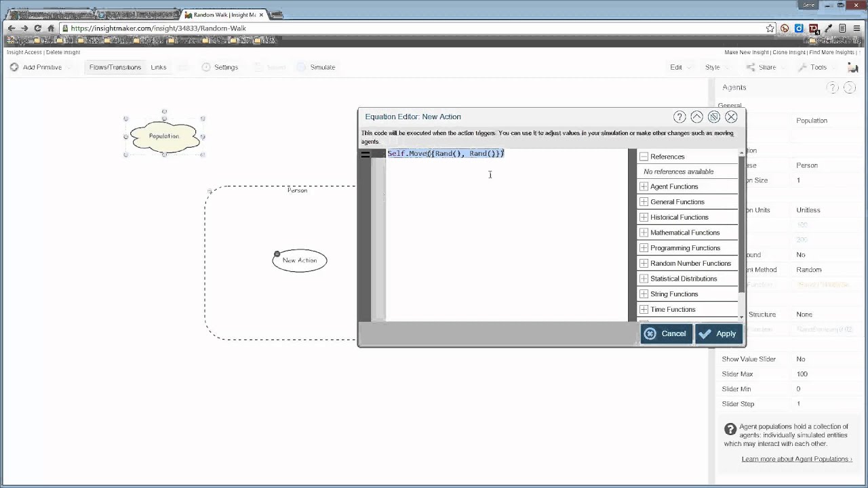Collapse the Agents sidebar with the arrow icon
Screen dimensions: 868x488
point(849,87)
